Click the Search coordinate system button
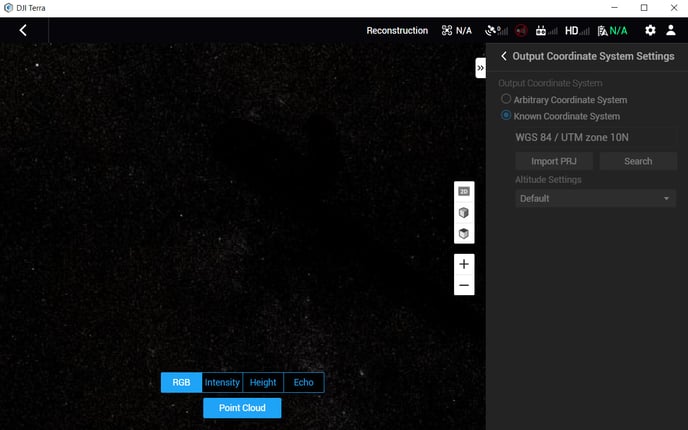688x430 pixels. (x=638, y=161)
